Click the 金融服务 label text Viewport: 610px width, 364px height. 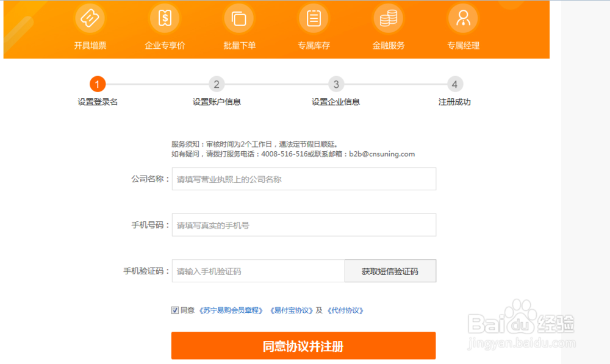point(389,46)
